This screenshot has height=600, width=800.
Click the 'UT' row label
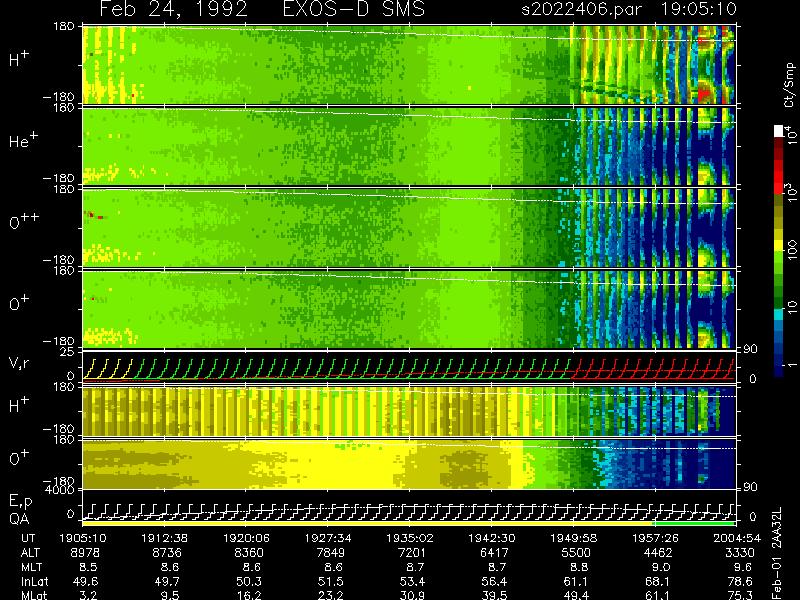click(28, 538)
